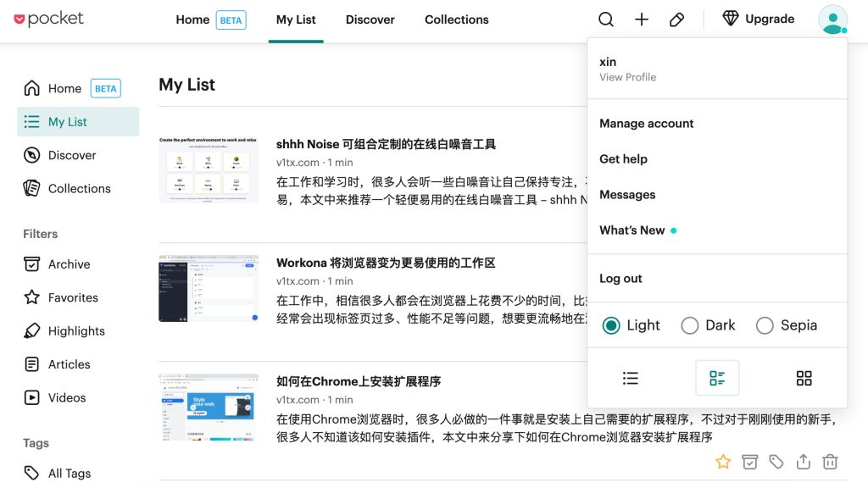Click the BETA badge in top navigation

click(231, 20)
